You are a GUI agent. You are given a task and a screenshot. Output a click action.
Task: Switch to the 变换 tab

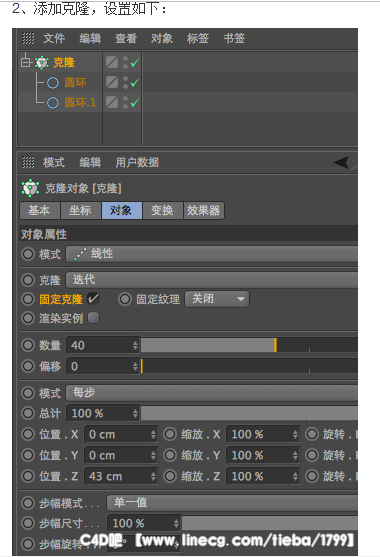coord(163,211)
